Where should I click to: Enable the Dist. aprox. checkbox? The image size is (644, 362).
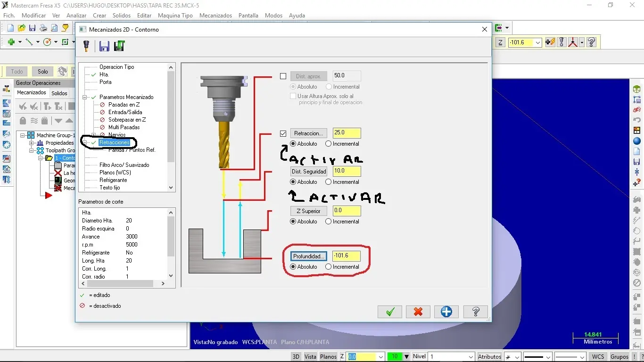(x=283, y=76)
